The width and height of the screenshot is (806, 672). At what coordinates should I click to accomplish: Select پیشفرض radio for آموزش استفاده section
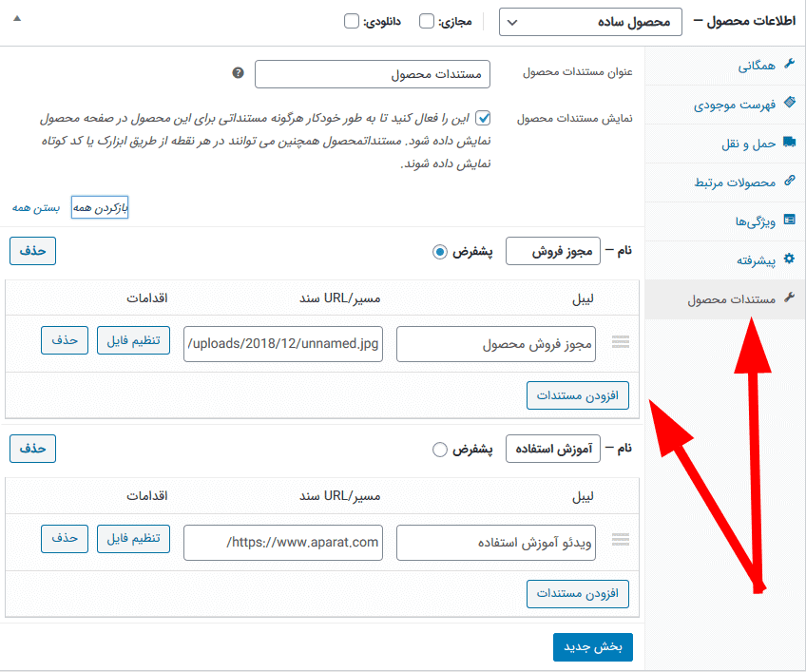coord(439,450)
